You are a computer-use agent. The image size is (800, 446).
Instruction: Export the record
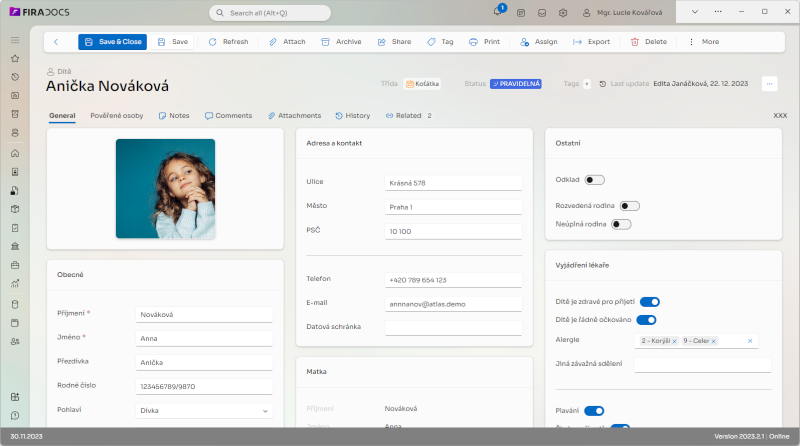[591, 42]
